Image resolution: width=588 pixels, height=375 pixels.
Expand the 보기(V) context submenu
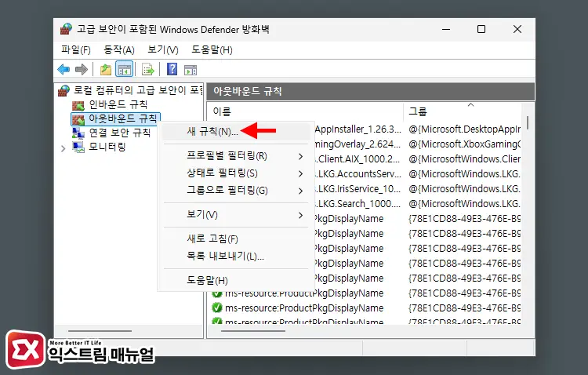[x=236, y=215]
